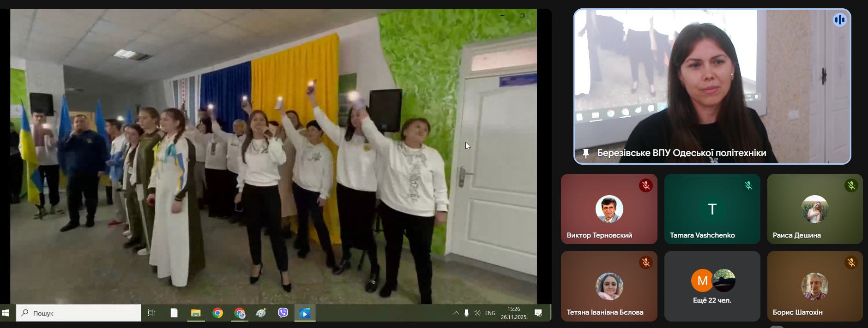
Task: Select Виктор Терновский's avatar
Action: click(x=609, y=209)
